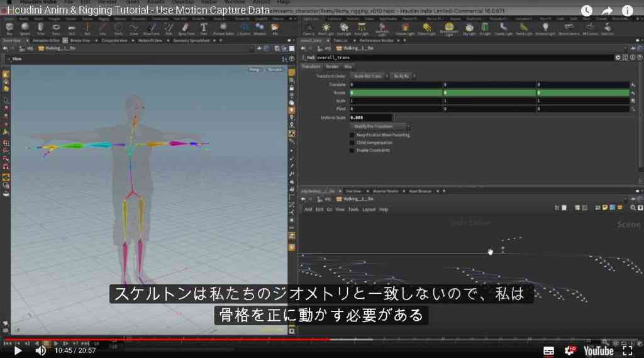Screen dimensions: 644x358
Task: Play the YouTube video
Action: [18, 350]
